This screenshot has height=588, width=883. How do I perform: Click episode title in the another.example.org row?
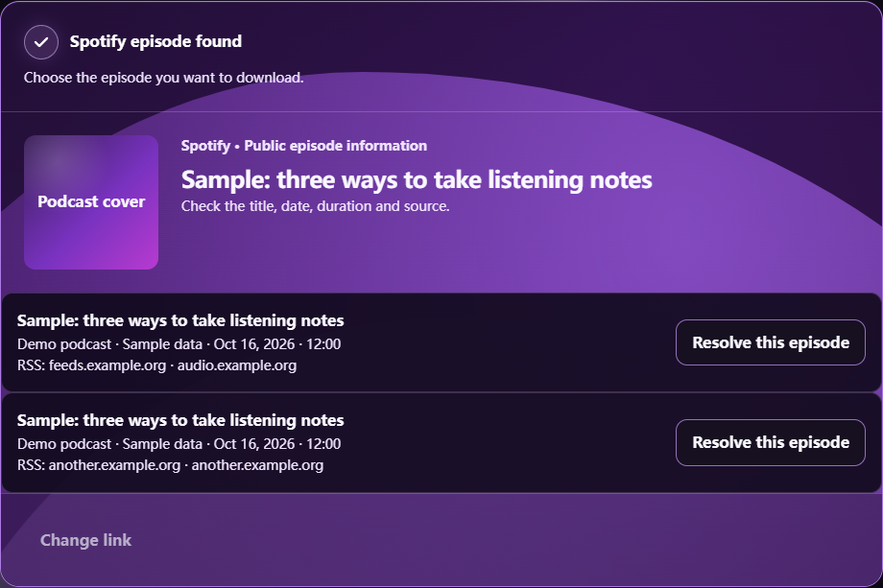click(x=180, y=420)
